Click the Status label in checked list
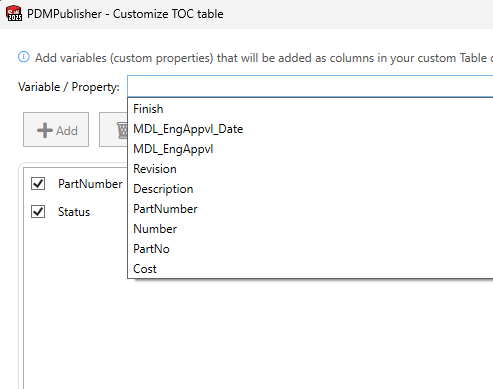Image resolution: width=493 pixels, height=389 pixels. 74,212
